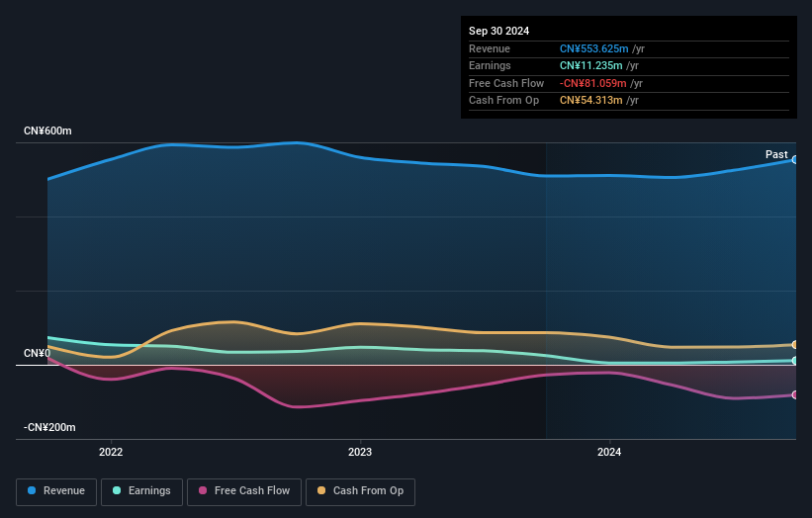Toggle the Revenue legend button
Screen dimensions: 812x518
pos(56,491)
